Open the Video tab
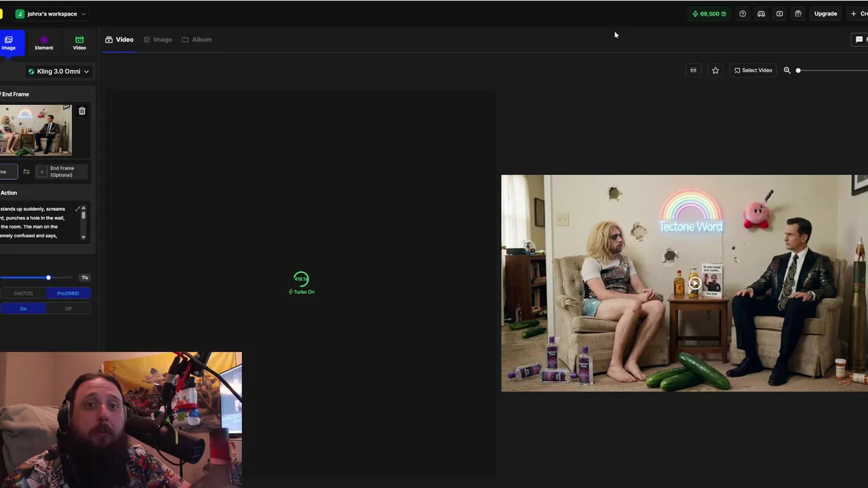Screen dimensions: 868x488 coord(119,39)
